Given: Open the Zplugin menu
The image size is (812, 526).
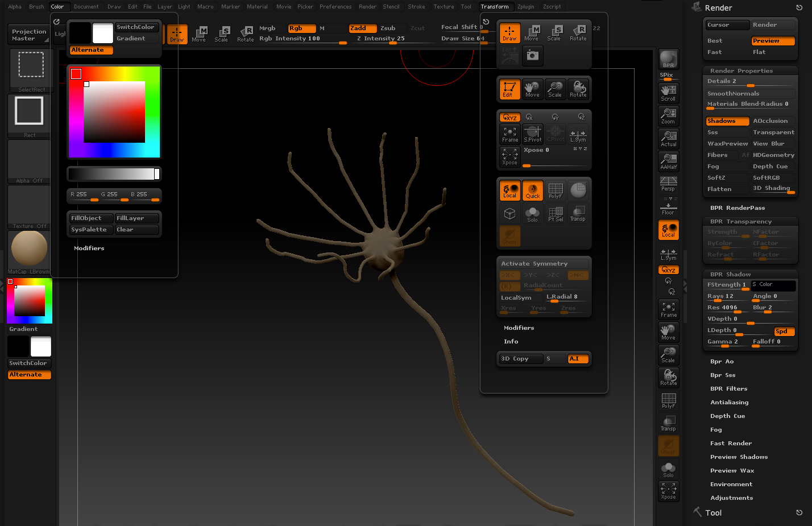Looking at the screenshot, I should pos(525,7).
